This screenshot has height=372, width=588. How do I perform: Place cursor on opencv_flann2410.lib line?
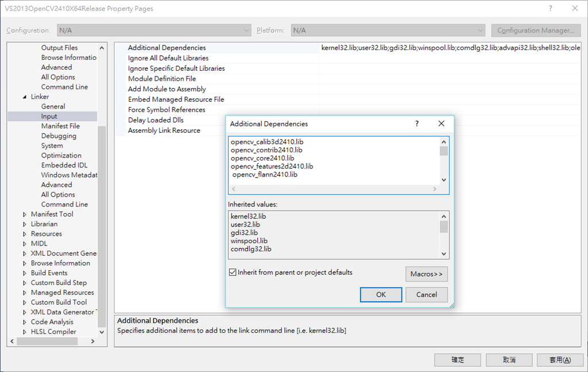click(265, 175)
